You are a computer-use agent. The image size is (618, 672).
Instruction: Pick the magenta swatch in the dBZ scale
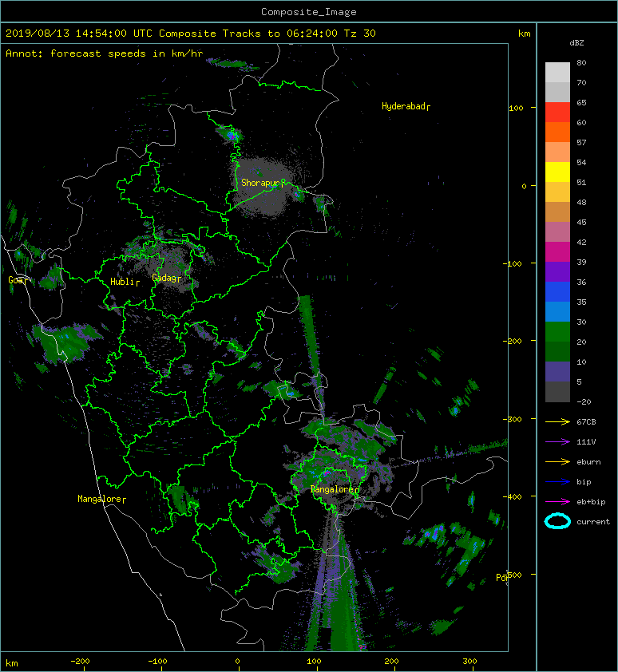(557, 251)
